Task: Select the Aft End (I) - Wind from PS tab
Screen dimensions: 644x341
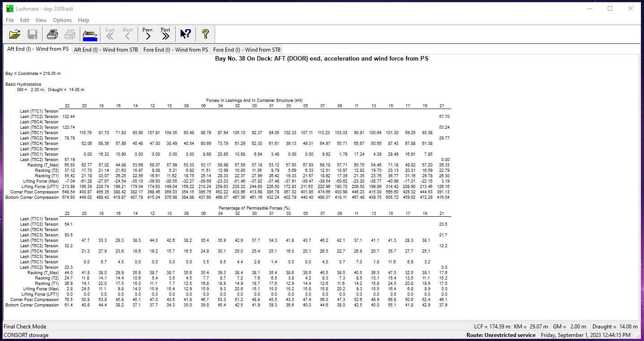Action: (x=38, y=49)
